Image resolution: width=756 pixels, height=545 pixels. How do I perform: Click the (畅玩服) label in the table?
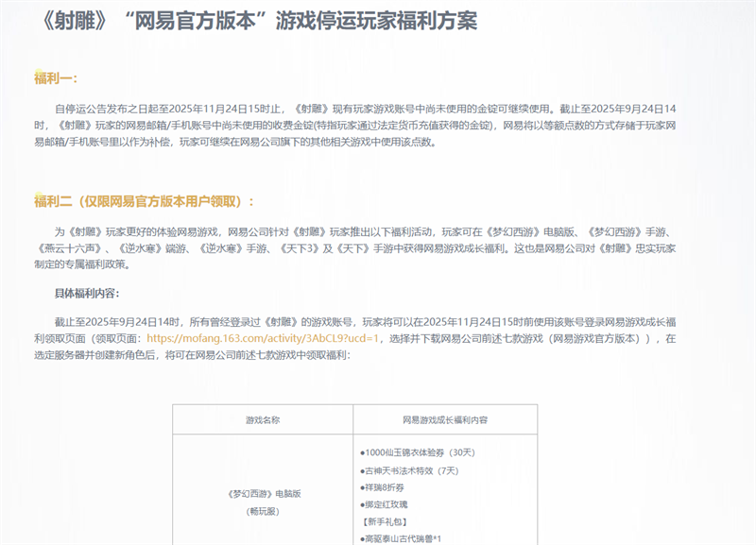[x=262, y=511]
